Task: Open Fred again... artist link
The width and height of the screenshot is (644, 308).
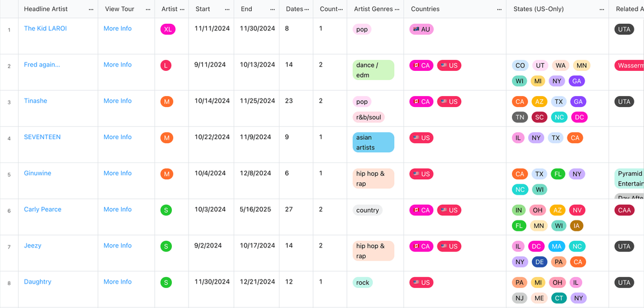Action: click(x=42, y=64)
